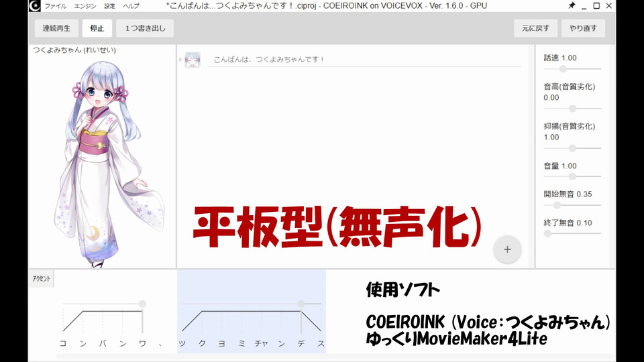Click the mora ク in accent editor
The image size is (644, 362).
click(x=202, y=343)
